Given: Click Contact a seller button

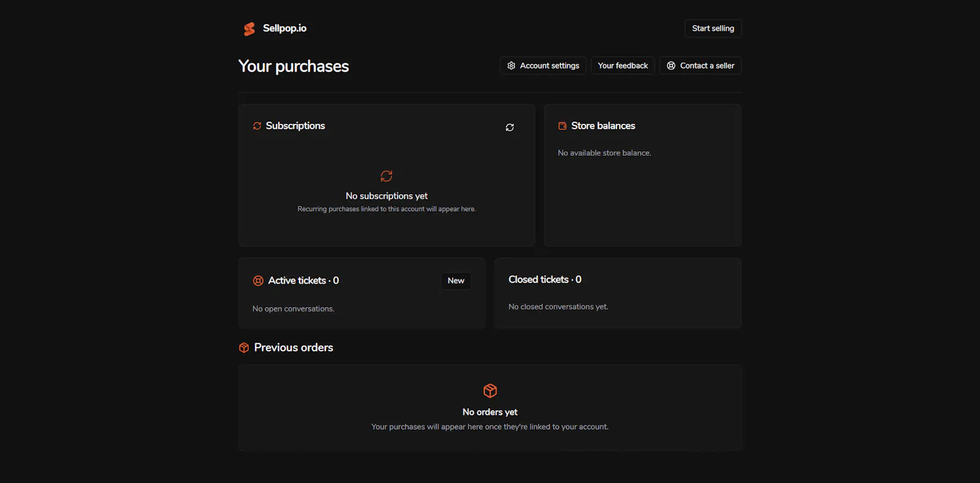Looking at the screenshot, I should coord(700,66).
